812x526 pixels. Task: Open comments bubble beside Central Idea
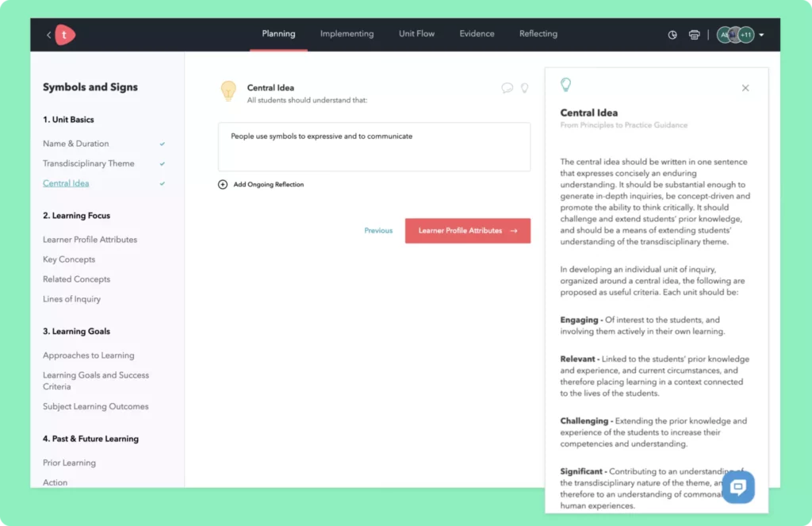coord(507,88)
